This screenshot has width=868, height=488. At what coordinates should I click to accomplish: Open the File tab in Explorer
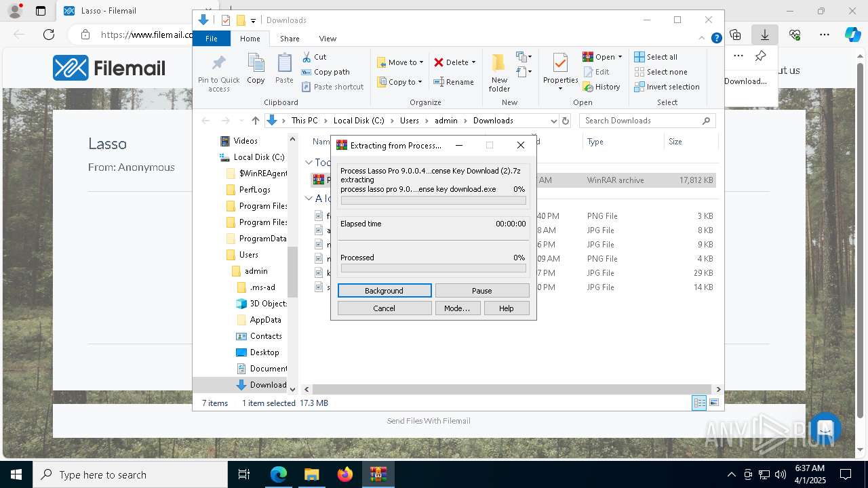212,39
